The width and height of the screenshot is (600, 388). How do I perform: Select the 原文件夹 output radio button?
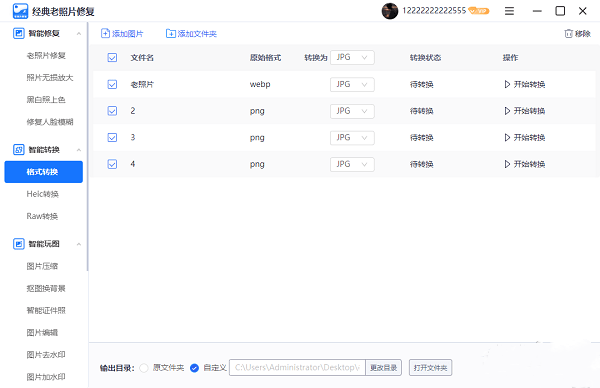click(144, 368)
